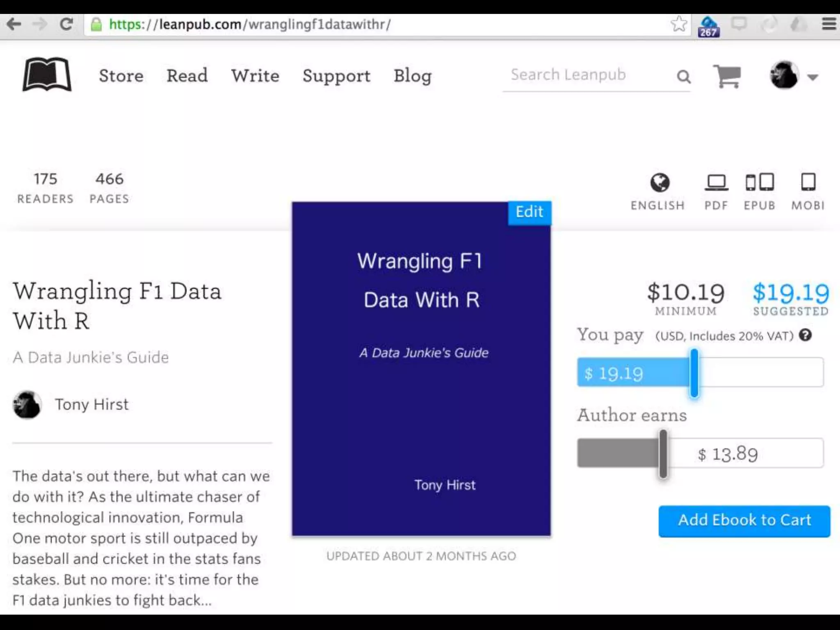Click the Add Ebook to Cart button

[x=744, y=520]
